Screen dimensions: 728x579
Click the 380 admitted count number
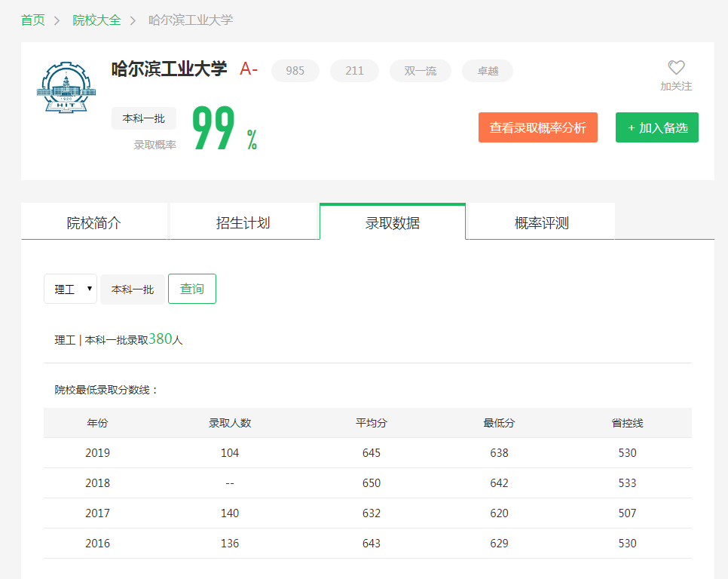coord(161,339)
